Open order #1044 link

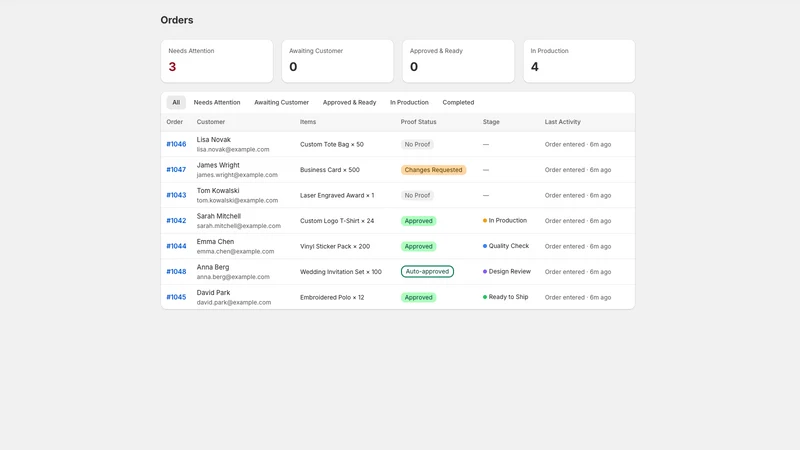[x=176, y=246]
